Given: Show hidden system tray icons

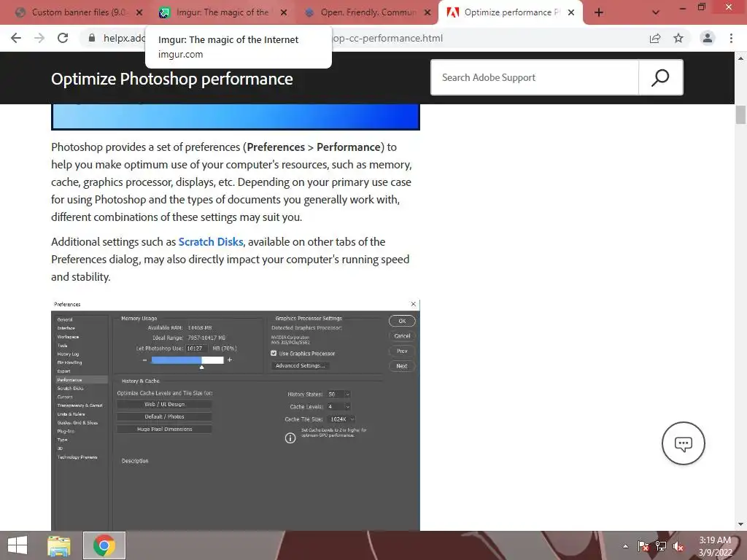Looking at the screenshot, I should (625, 546).
